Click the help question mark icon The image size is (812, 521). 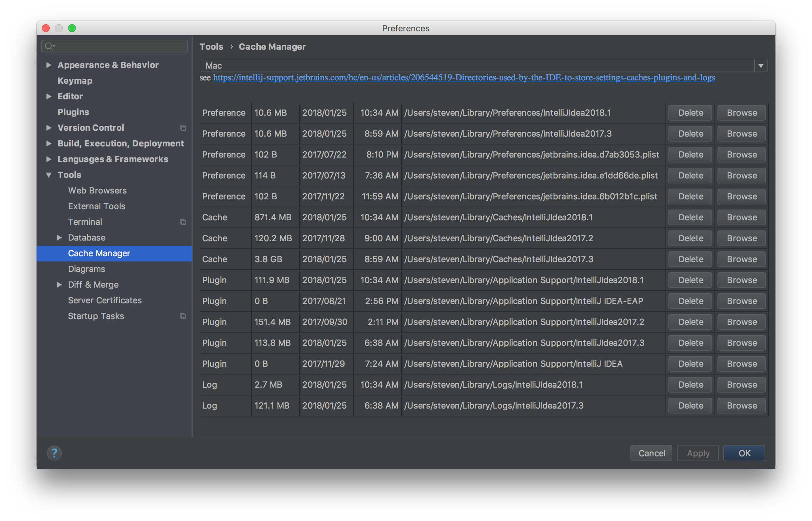pos(54,453)
